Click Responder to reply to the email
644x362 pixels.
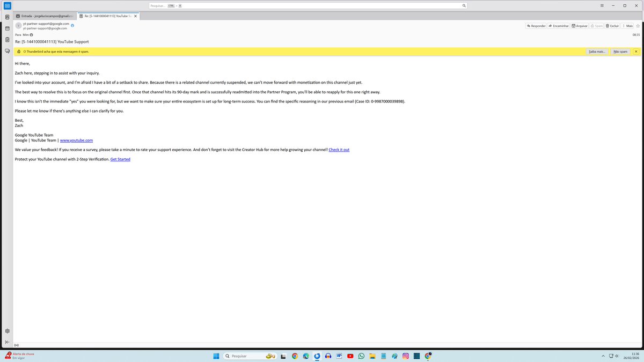(x=535, y=25)
